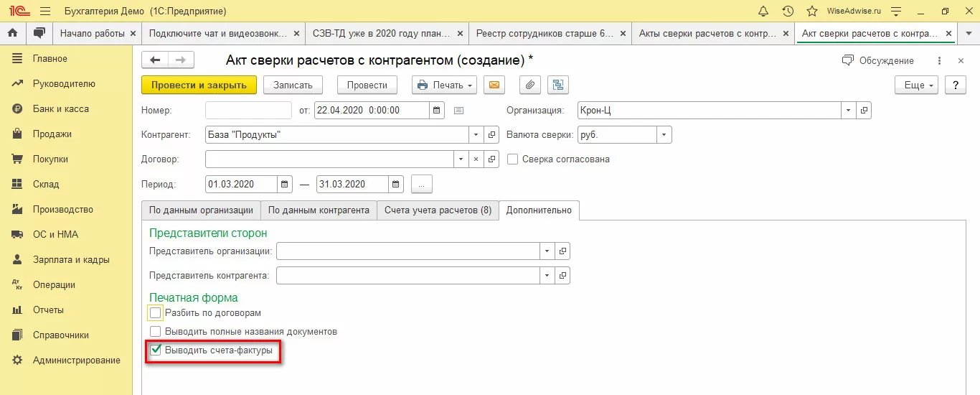The height and width of the screenshot is (395, 980).
Task: Open help with question mark button
Action: pos(955,85)
